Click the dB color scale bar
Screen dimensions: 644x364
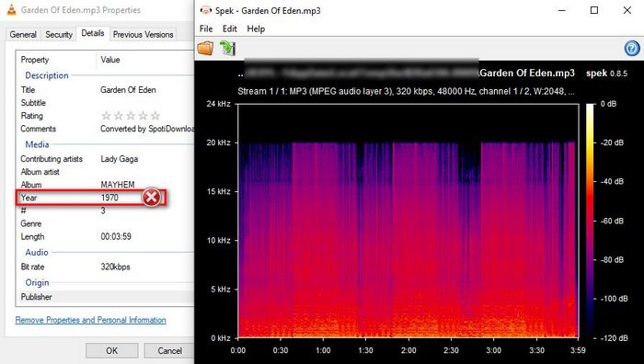pyautogui.click(x=590, y=221)
